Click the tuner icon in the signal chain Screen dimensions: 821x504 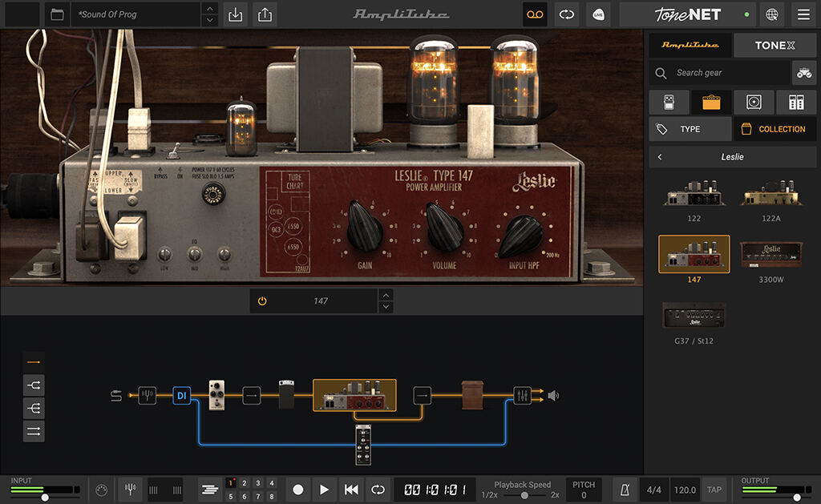pyautogui.click(x=147, y=395)
